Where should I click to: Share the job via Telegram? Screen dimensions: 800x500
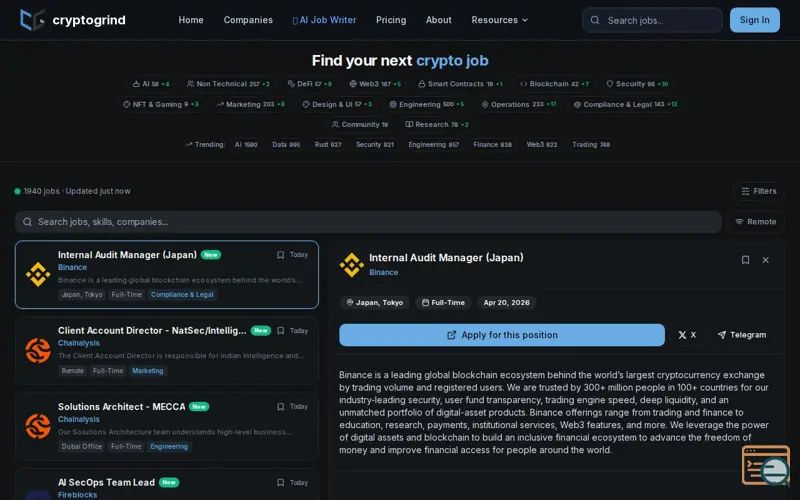[x=742, y=335]
